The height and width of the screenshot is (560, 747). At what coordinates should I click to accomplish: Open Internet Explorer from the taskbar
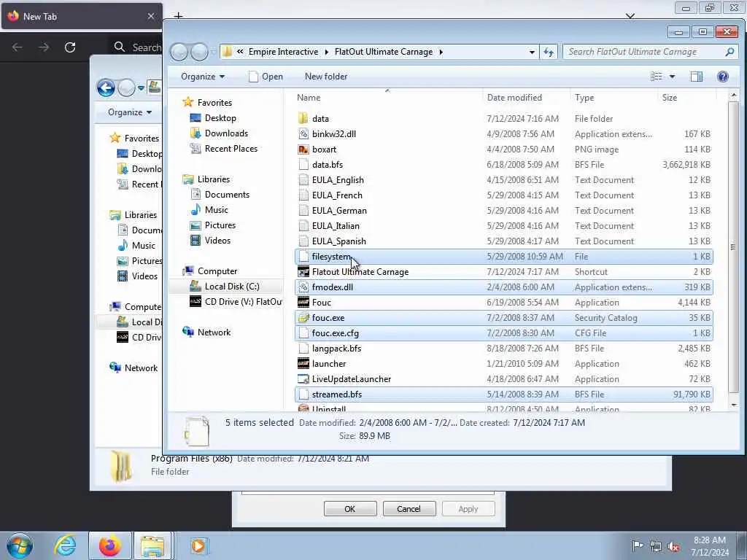coord(65,545)
